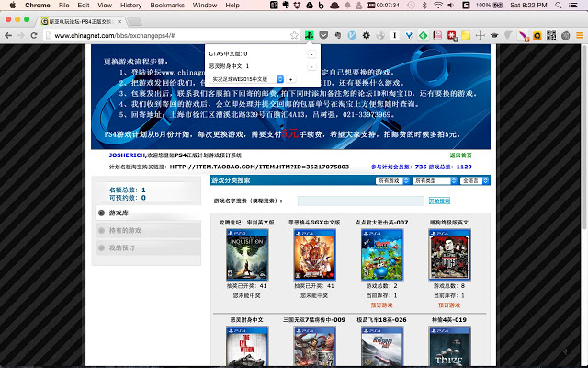Open Notification Center in the menu bar
Screen dimensions: 588x368
(x=572, y=6)
